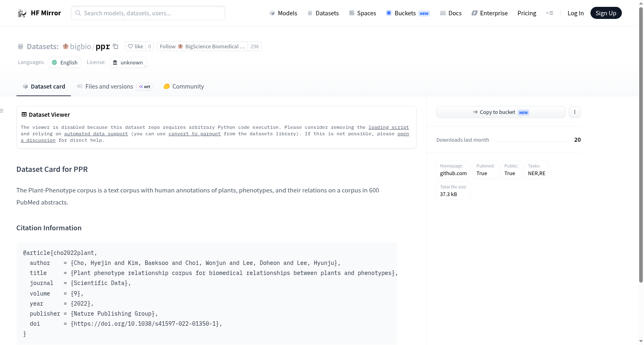Screen dimensions: 644x345
Task: Click the copy dataset name icon
Action: (x=116, y=46)
